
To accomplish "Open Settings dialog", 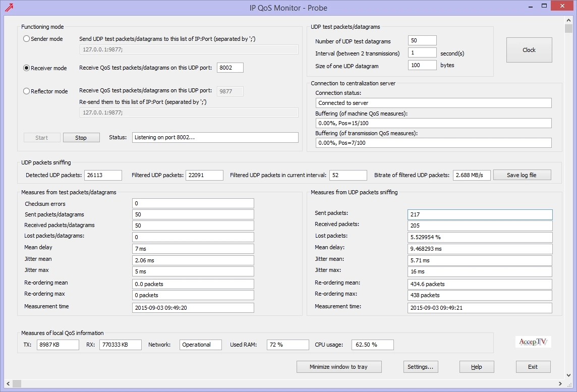I will click(421, 367).
